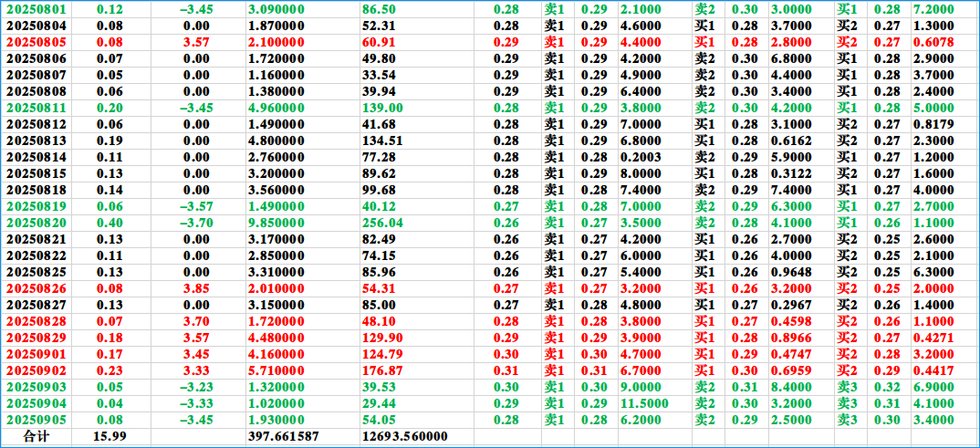The image size is (980, 448).
Task: Select volume value 5.710000
Action: [x=276, y=370]
